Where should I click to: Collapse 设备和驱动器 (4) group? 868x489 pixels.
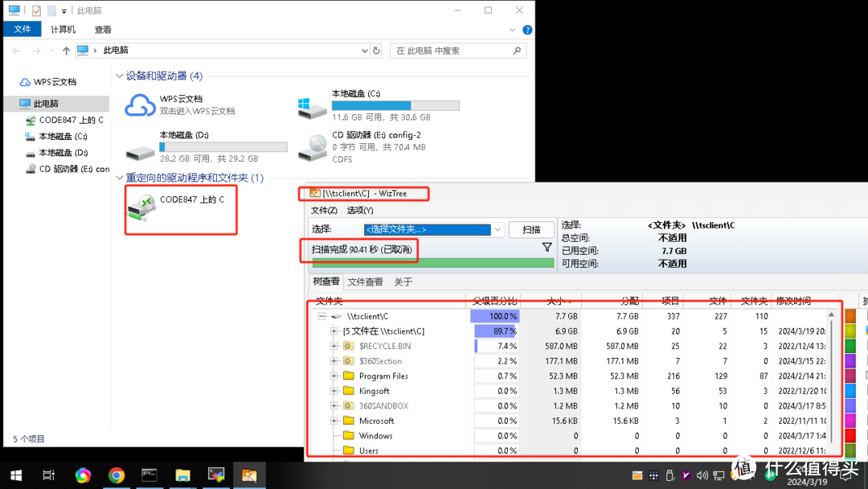tap(120, 76)
